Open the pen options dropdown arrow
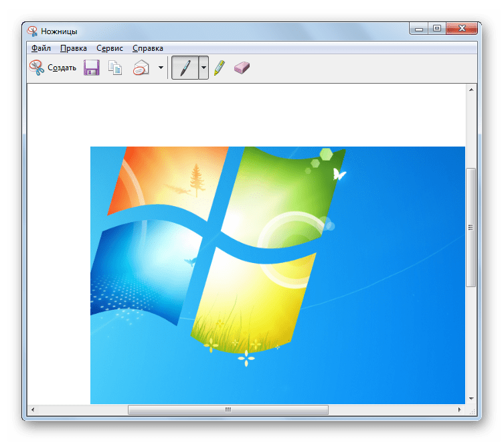Screen dimensions: 504x443 [203, 68]
